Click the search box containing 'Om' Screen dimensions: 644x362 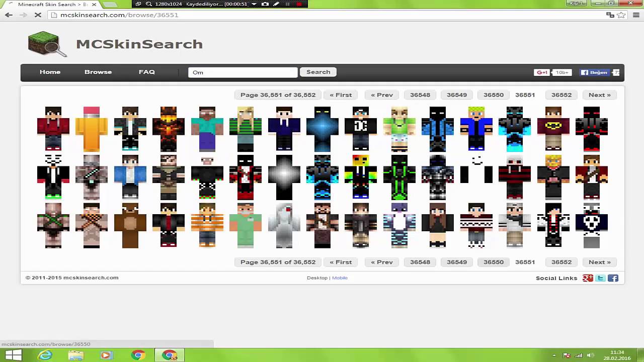pyautogui.click(x=243, y=72)
